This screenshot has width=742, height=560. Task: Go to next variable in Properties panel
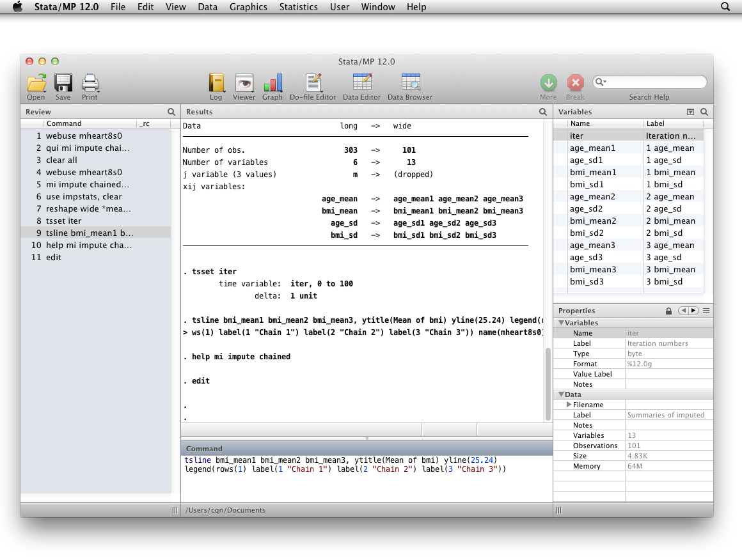[x=694, y=311]
